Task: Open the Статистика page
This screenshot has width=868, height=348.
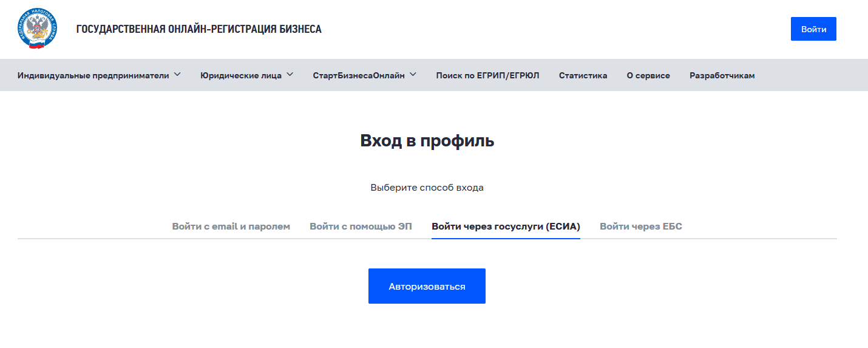Action: [583, 76]
